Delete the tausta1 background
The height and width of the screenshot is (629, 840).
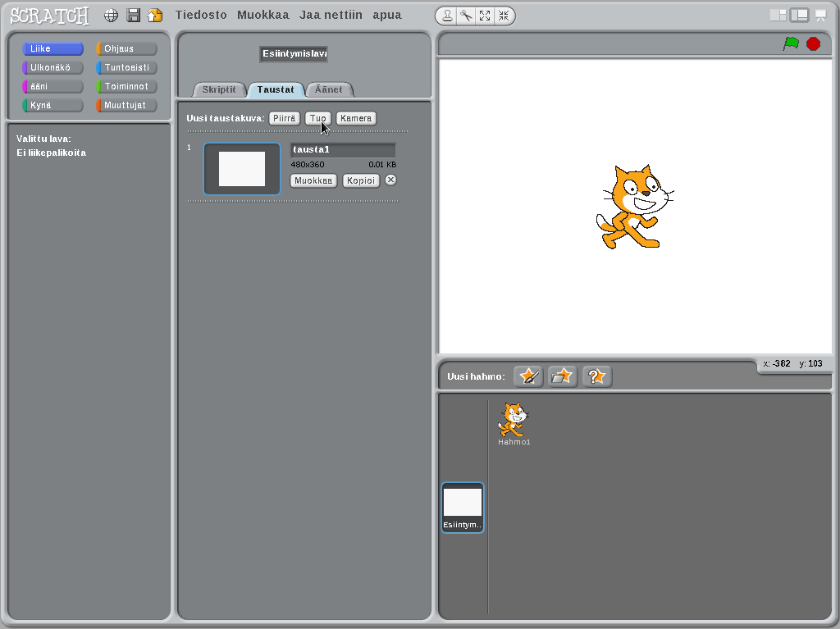(391, 180)
